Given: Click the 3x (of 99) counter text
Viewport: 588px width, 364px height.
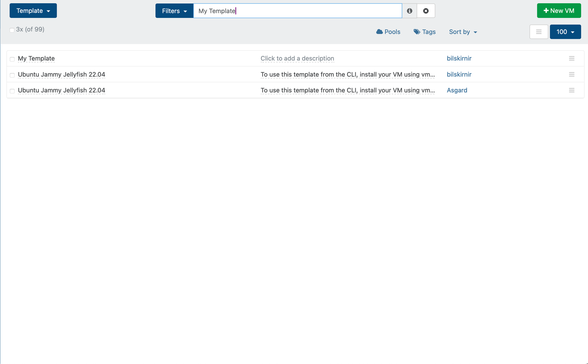Looking at the screenshot, I should (x=30, y=29).
